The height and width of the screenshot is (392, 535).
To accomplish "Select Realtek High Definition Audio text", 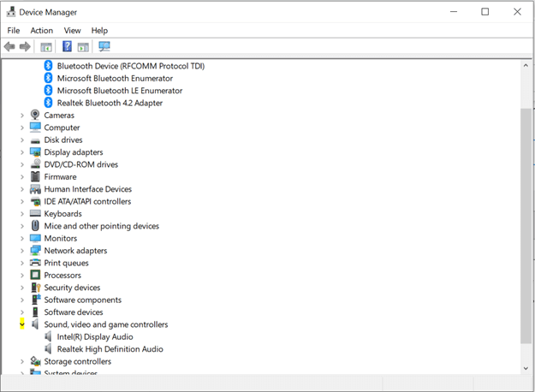I will click(110, 349).
